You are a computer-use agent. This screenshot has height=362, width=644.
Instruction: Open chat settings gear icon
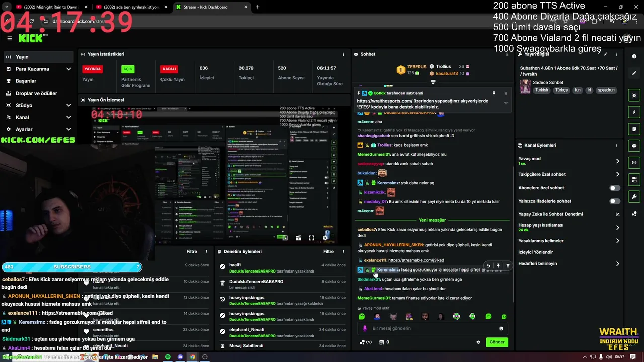(478, 342)
